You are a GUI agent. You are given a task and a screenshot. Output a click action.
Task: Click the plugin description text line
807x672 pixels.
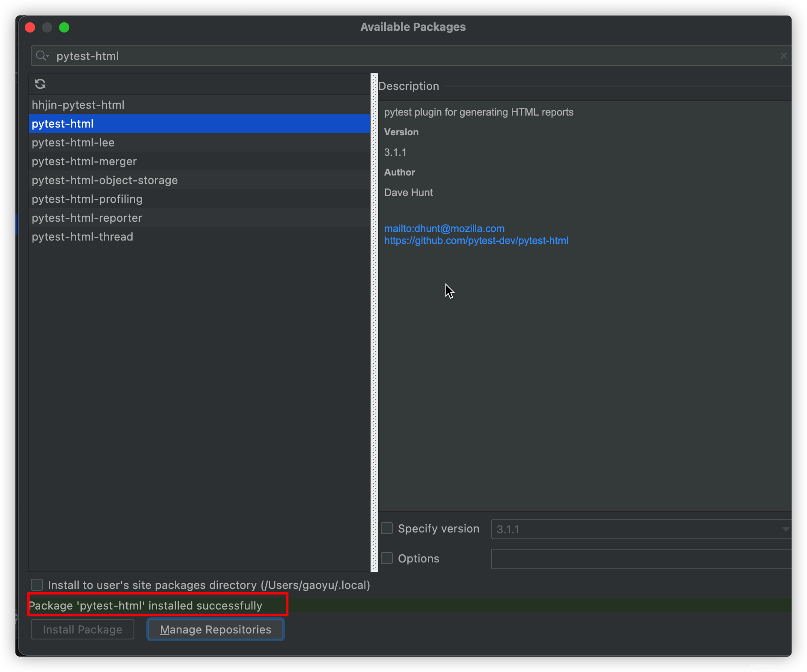(479, 112)
